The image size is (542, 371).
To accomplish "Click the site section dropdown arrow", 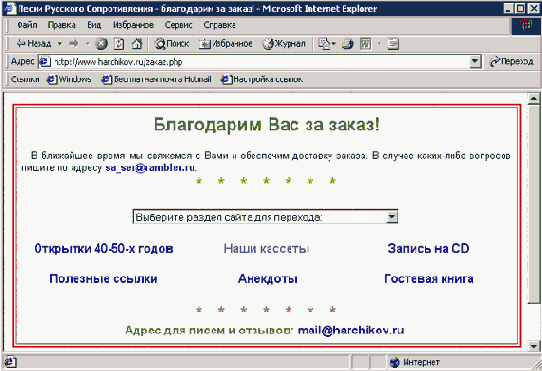I will pos(392,217).
